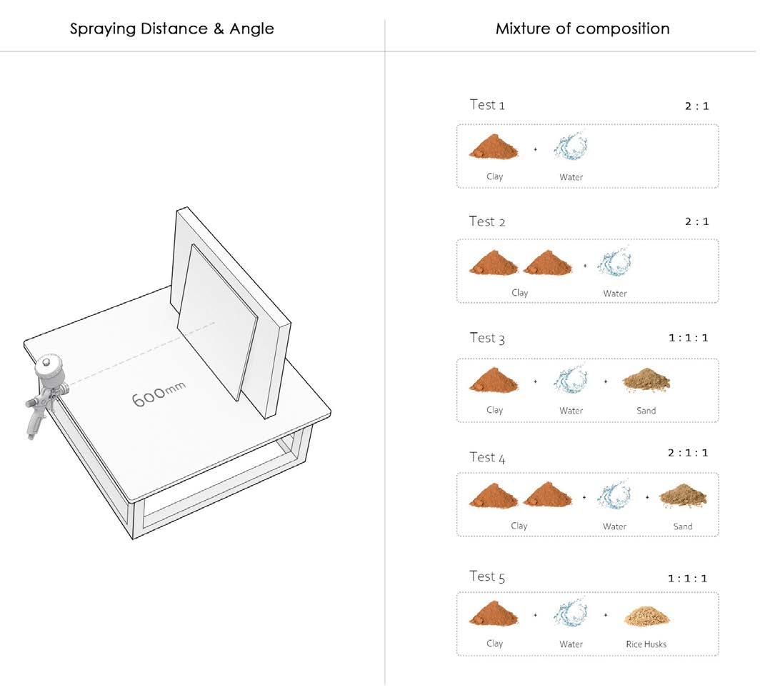Click the 600mm distance label
The width and height of the screenshot is (765, 700).
pyautogui.click(x=159, y=394)
